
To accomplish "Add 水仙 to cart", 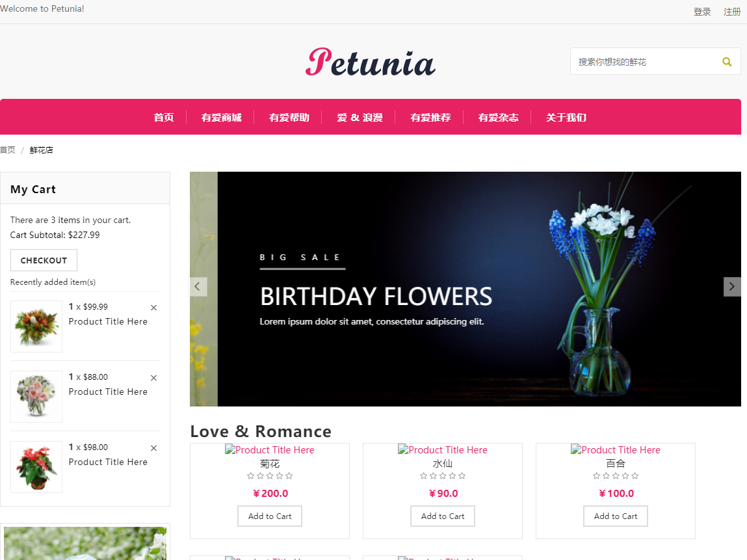I will 443,516.
